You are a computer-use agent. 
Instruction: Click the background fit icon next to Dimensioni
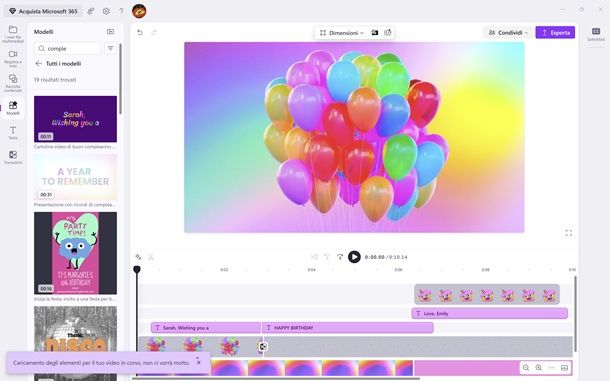pos(375,33)
